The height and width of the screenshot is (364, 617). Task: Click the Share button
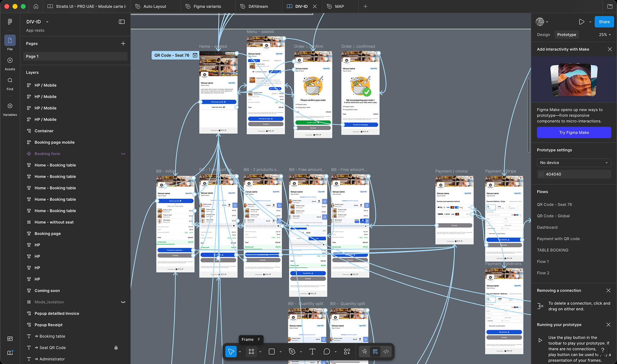[604, 22]
